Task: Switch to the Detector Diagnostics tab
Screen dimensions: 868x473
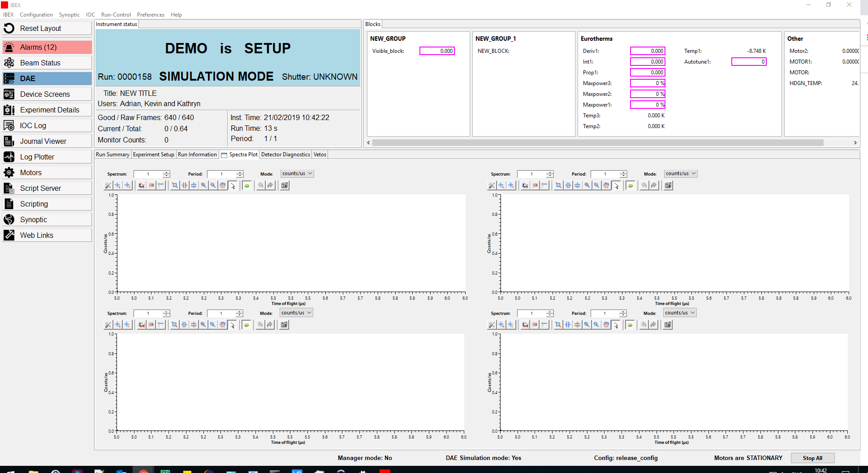Action: click(285, 154)
